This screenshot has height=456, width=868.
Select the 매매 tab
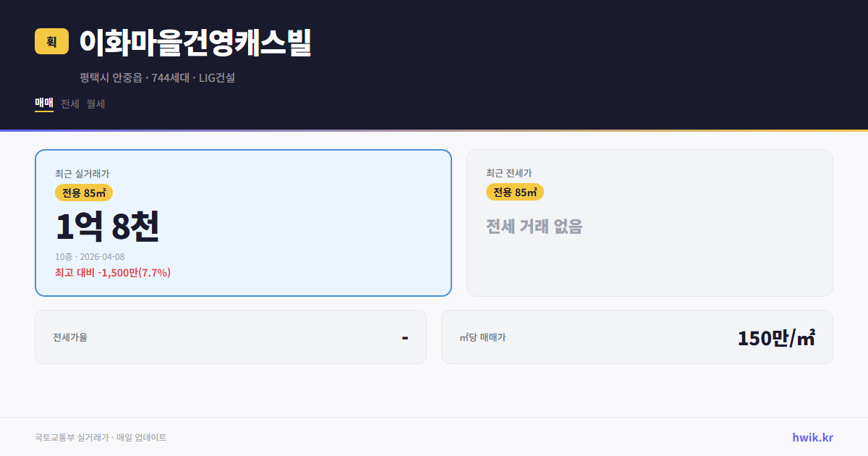42,104
